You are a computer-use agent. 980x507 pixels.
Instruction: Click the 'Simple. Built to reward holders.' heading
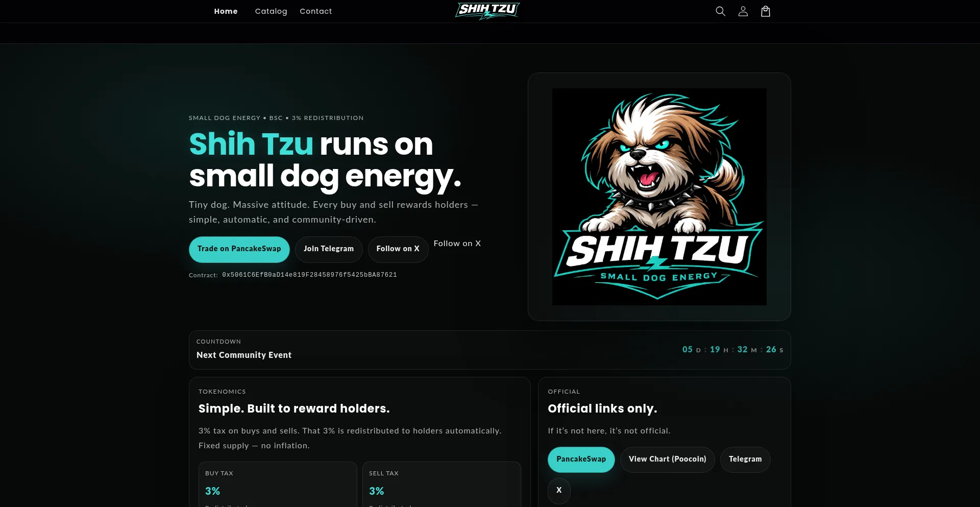tap(294, 408)
